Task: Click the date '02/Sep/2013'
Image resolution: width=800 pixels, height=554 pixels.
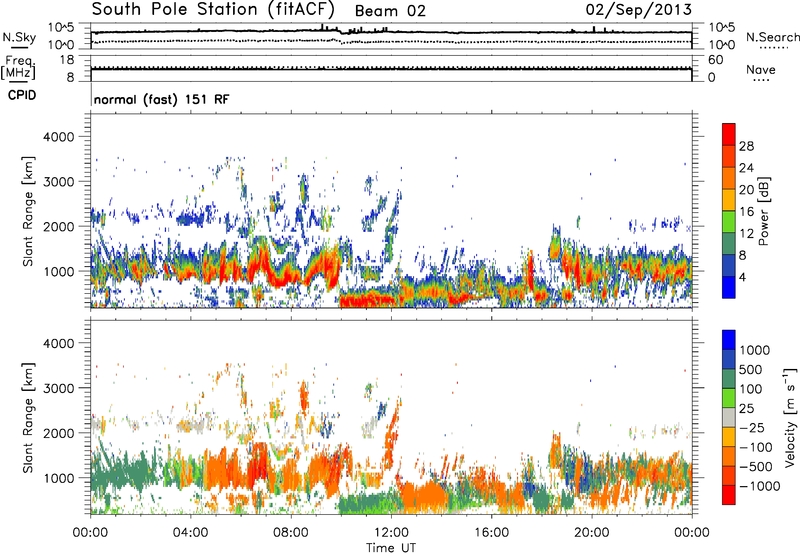Action: pos(639,10)
